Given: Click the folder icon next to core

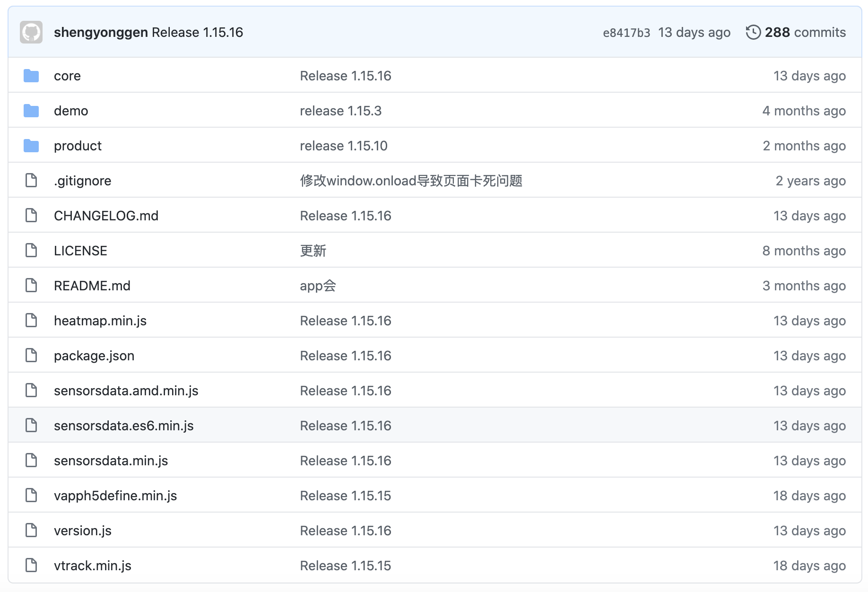Looking at the screenshot, I should point(31,75).
